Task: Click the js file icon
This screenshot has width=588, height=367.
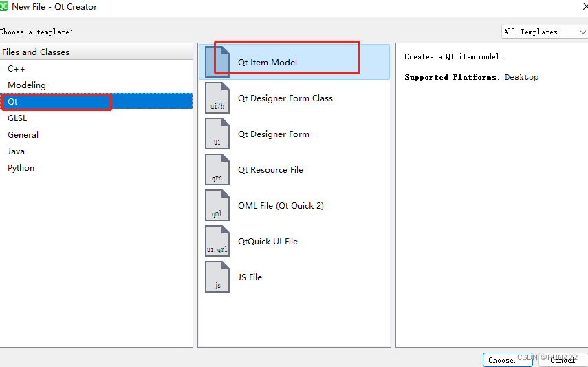Action: click(217, 277)
